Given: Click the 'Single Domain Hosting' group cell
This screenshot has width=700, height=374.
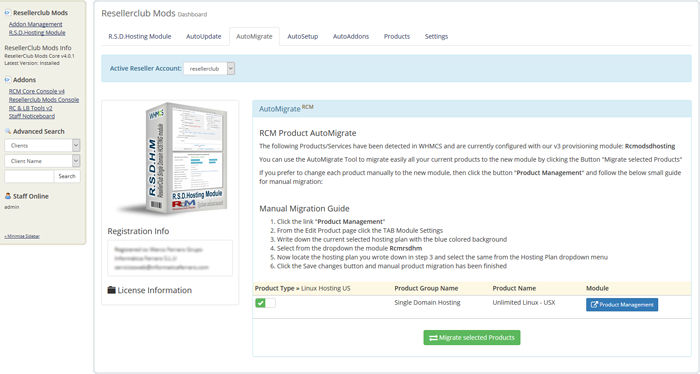Looking at the screenshot, I should [x=427, y=303].
